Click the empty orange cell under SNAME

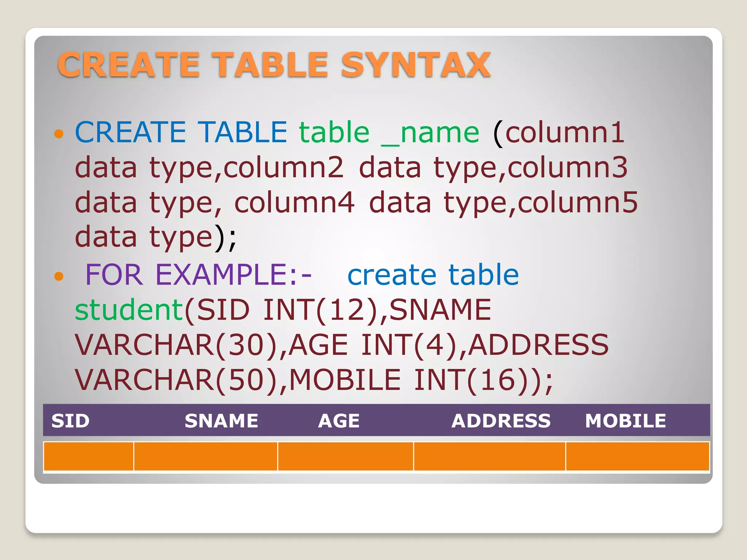pyautogui.click(x=206, y=456)
